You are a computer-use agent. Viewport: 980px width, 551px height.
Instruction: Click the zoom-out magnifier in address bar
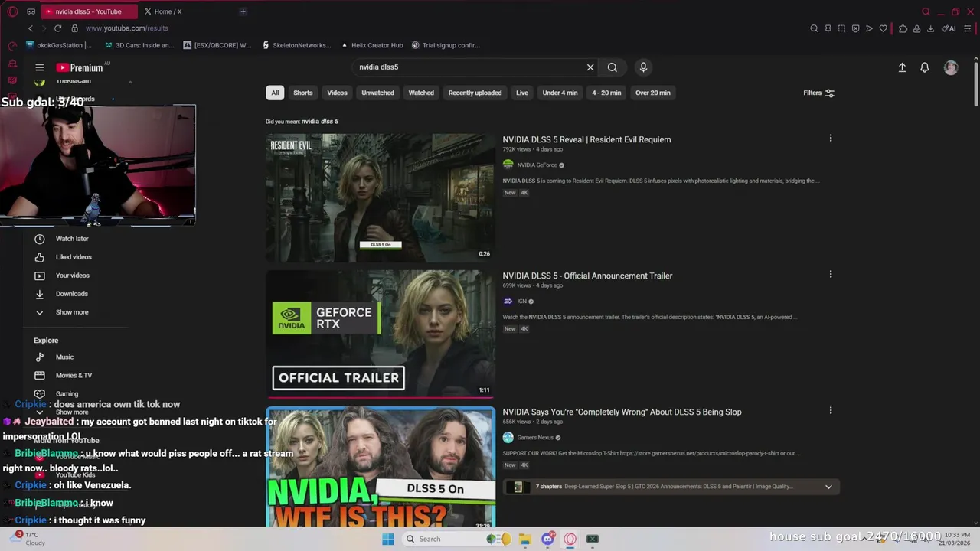(814, 28)
